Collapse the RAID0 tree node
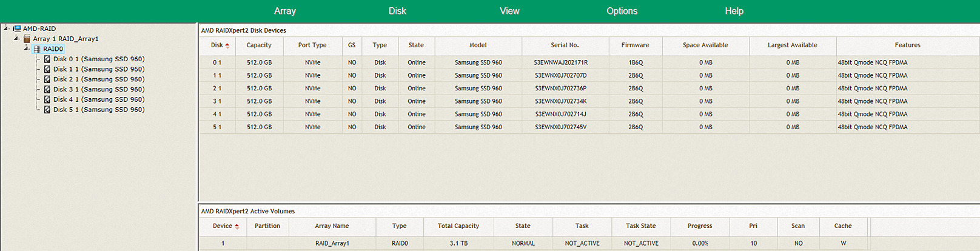 tap(27, 49)
